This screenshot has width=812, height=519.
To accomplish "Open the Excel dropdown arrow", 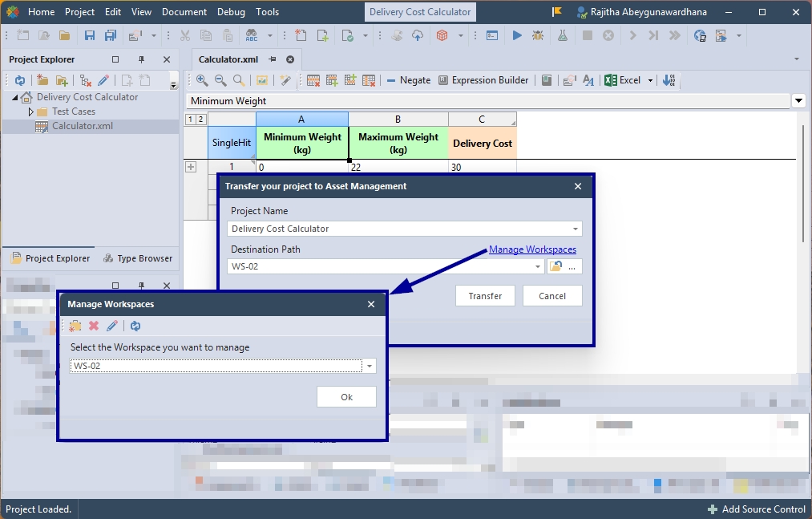I will [x=650, y=80].
